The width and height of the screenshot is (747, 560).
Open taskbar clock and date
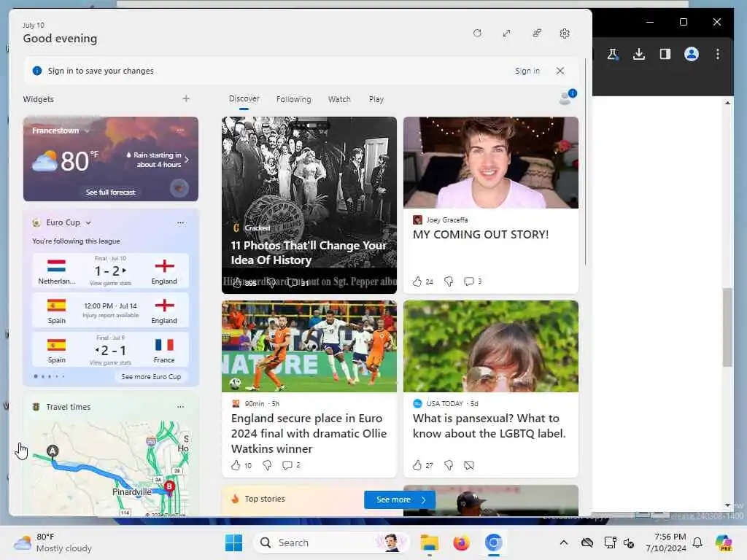click(x=666, y=542)
